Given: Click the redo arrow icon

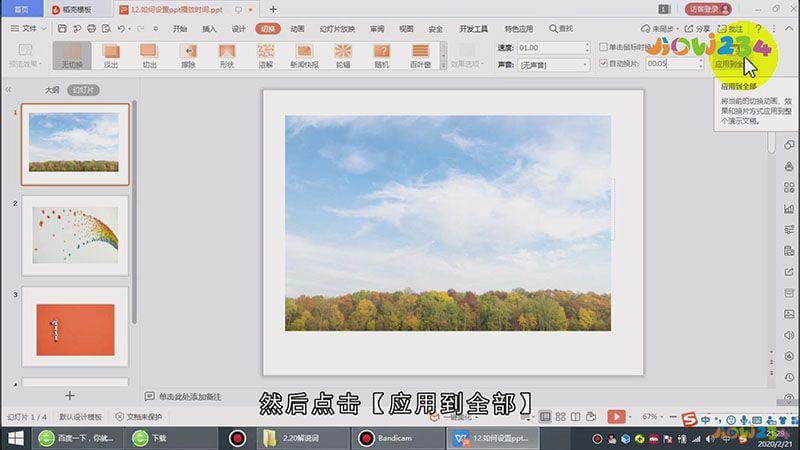Looking at the screenshot, I should coord(141,29).
